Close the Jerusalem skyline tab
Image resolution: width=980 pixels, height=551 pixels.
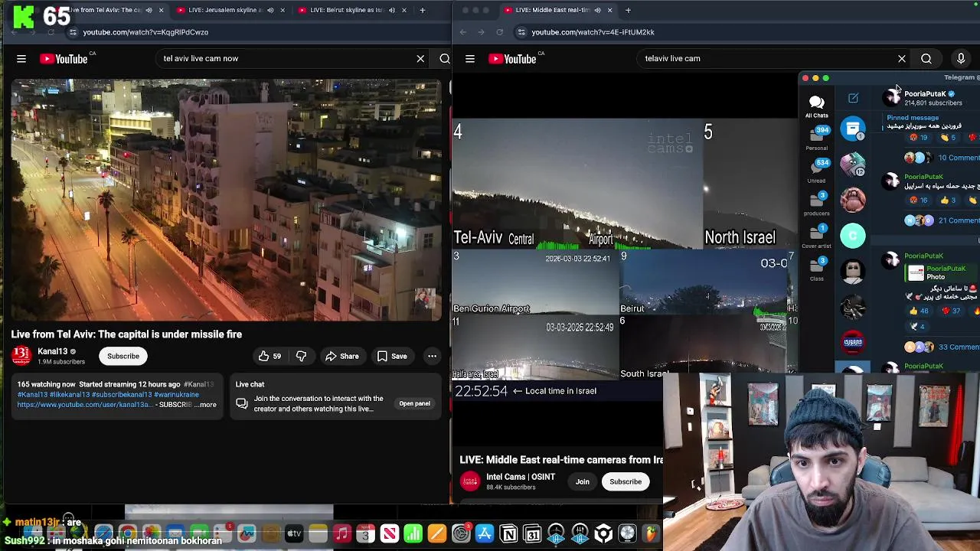pos(283,10)
